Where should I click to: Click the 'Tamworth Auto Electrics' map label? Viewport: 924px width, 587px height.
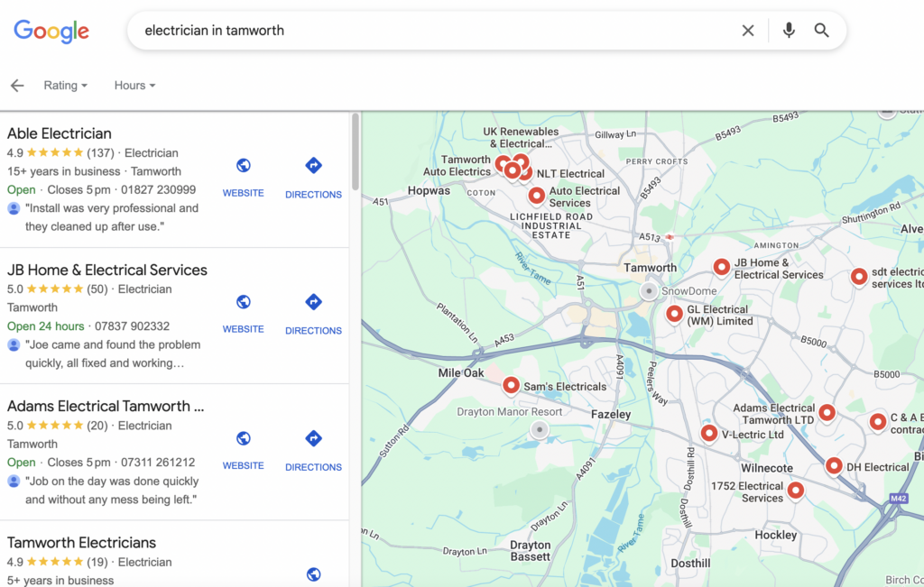pyautogui.click(x=457, y=165)
